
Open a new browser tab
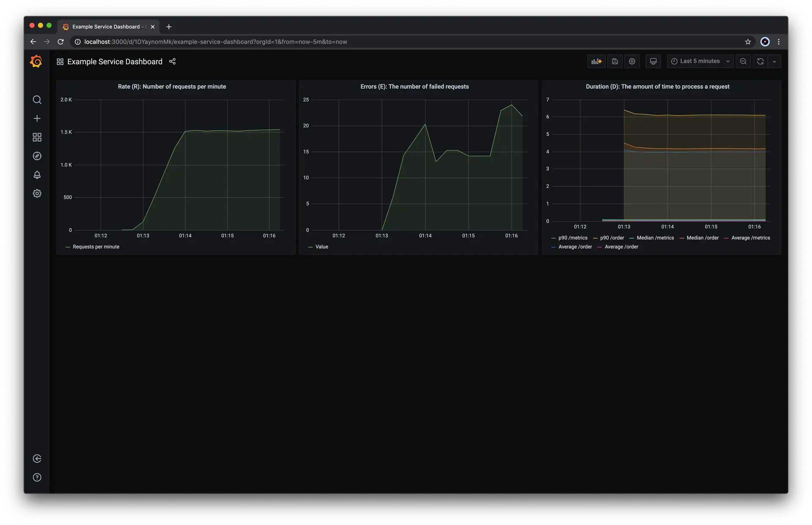click(x=169, y=27)
